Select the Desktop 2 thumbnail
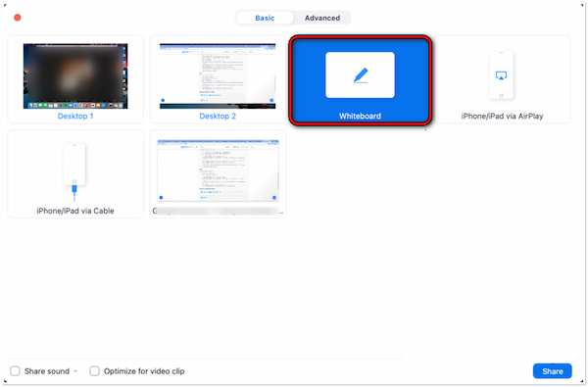Viewport: 588px width, 387px height. [x=218, y=76]
